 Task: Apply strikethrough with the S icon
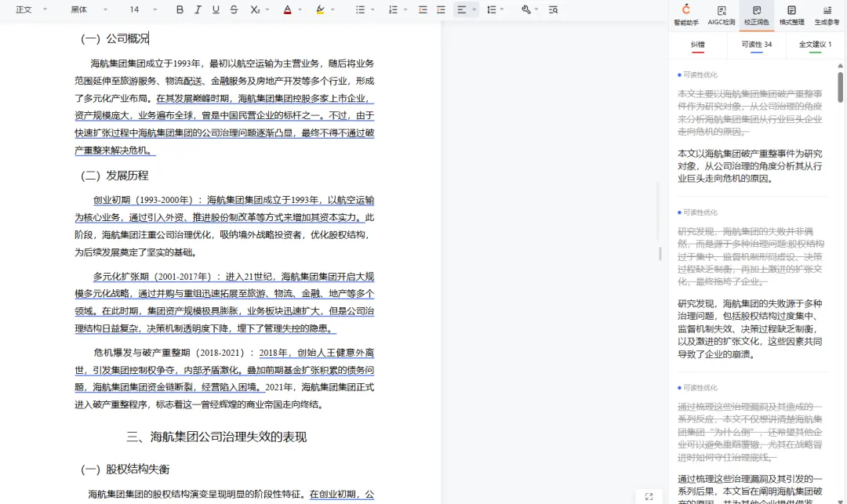234,9
